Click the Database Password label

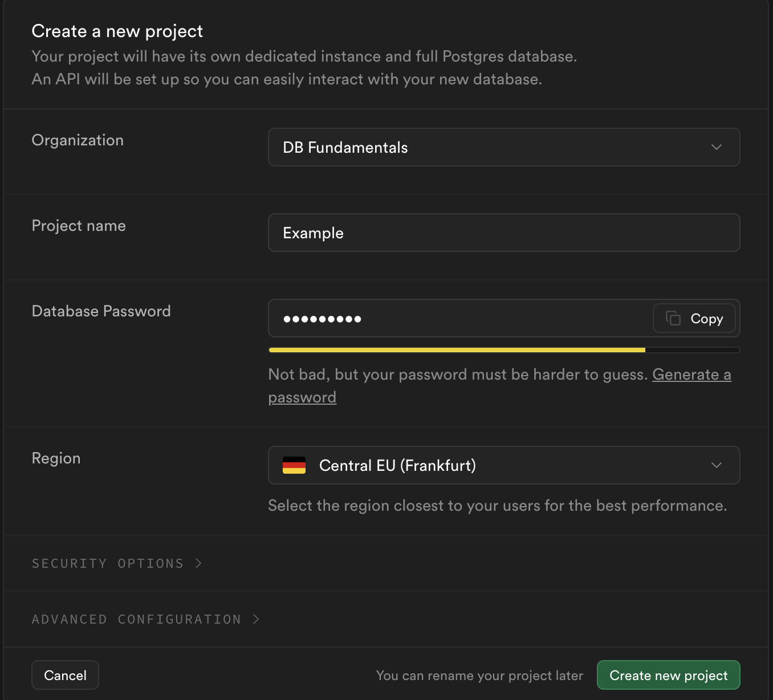pos(101,311)
